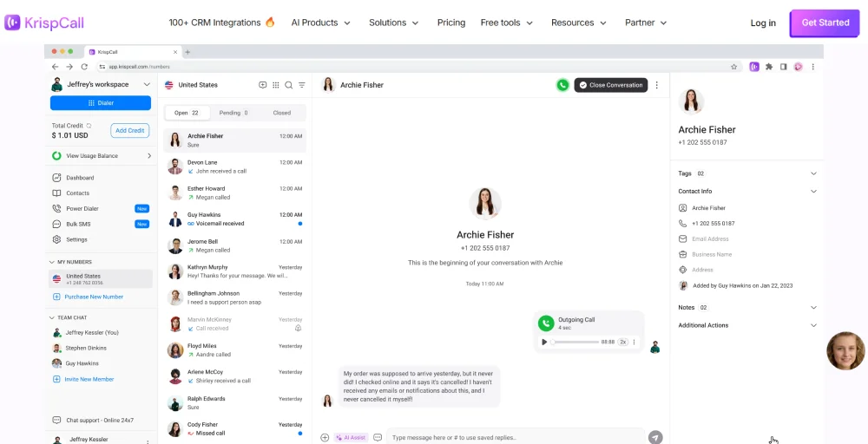Open Partner menu
Screen dimensions: 868x444
(646, 23)
